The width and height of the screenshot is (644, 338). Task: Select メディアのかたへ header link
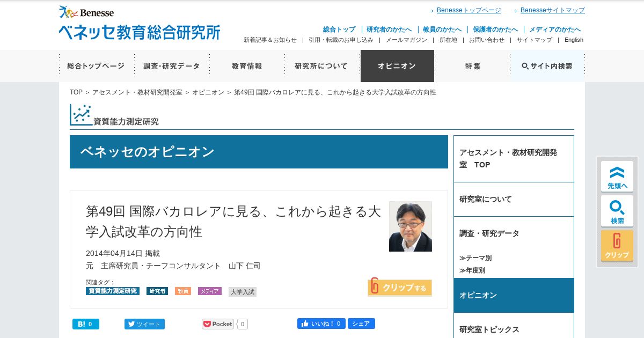point(555,30)
